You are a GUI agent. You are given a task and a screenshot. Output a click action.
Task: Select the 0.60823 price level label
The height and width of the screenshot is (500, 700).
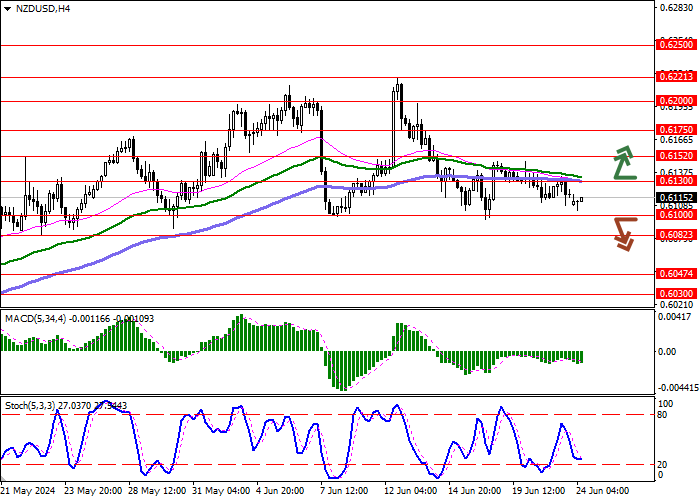pos(677,235)
